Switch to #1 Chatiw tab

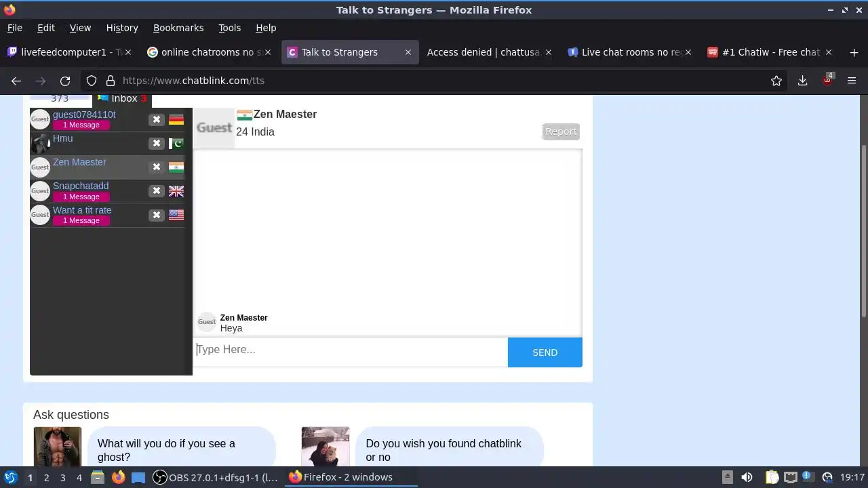[x=770, y=52]
